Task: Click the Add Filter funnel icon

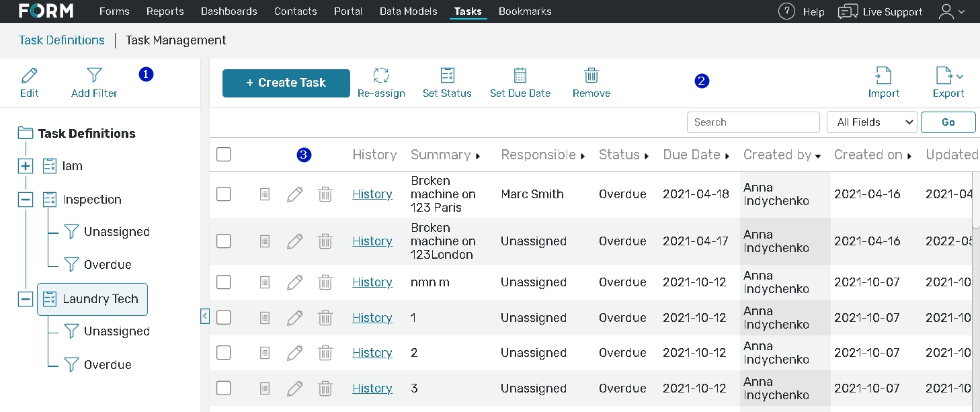Action: (94, 75)
